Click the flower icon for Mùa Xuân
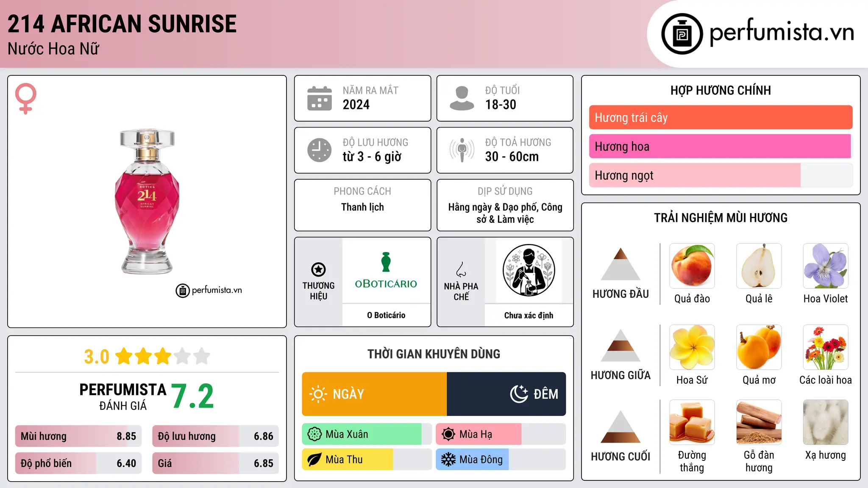The image size is (868, 488). pos(314,434)
